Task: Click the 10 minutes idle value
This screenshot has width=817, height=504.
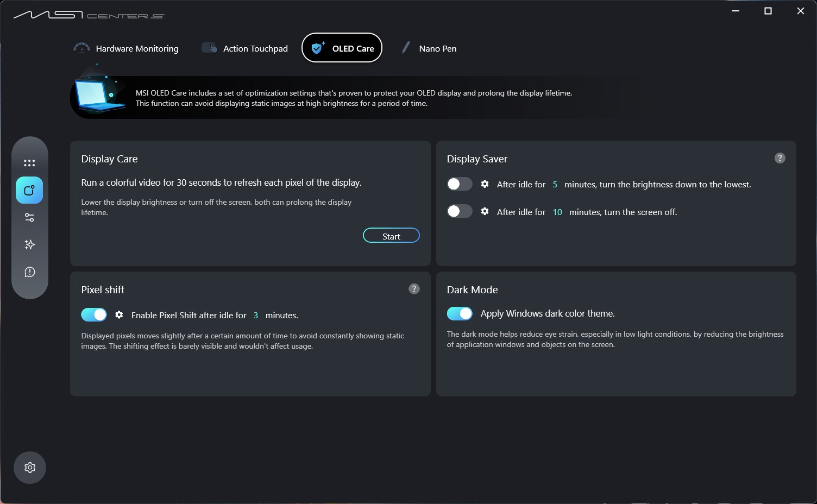Action: point(557,212)
